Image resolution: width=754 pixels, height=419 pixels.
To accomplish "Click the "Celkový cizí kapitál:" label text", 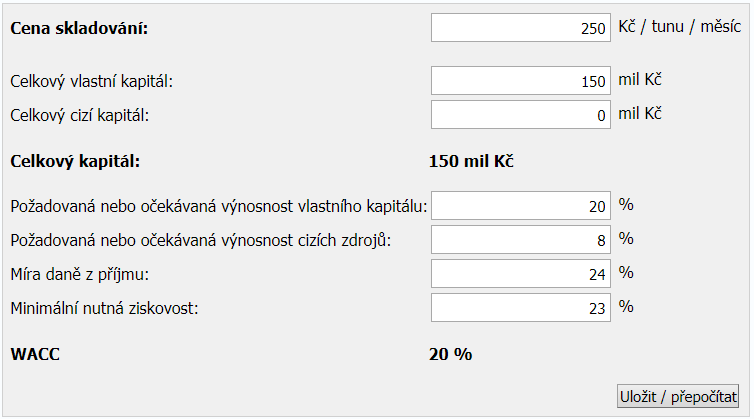I will click(x=79, y=115).
